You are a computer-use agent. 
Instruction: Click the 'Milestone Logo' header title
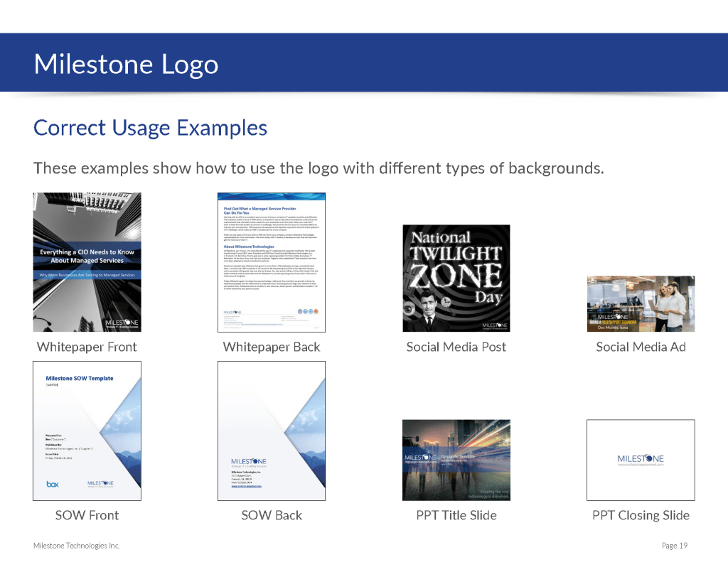(126, 64)
